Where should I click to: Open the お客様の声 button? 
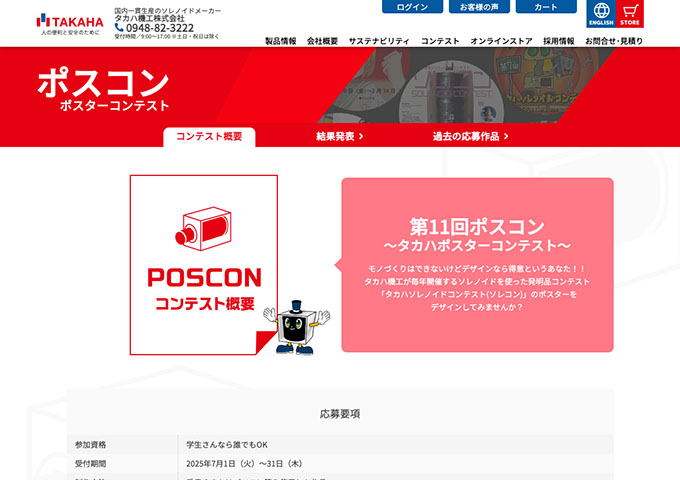click(479, 7)
